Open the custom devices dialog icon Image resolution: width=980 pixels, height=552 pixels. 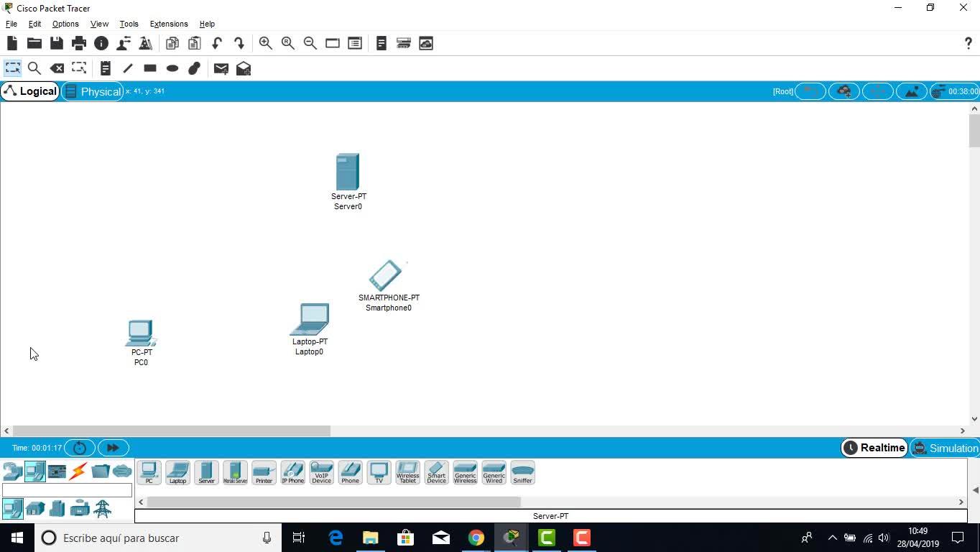pos(355,43)
